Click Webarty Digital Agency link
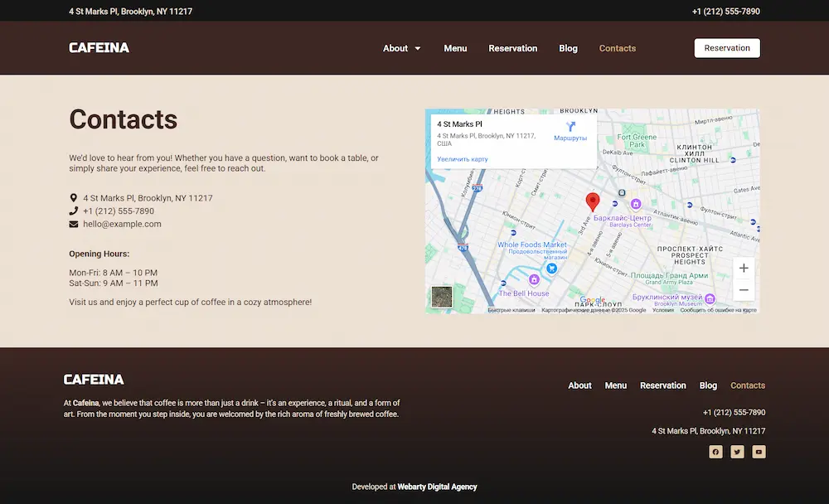The width and height of the screenshot is (829, 504). [437, 487]
